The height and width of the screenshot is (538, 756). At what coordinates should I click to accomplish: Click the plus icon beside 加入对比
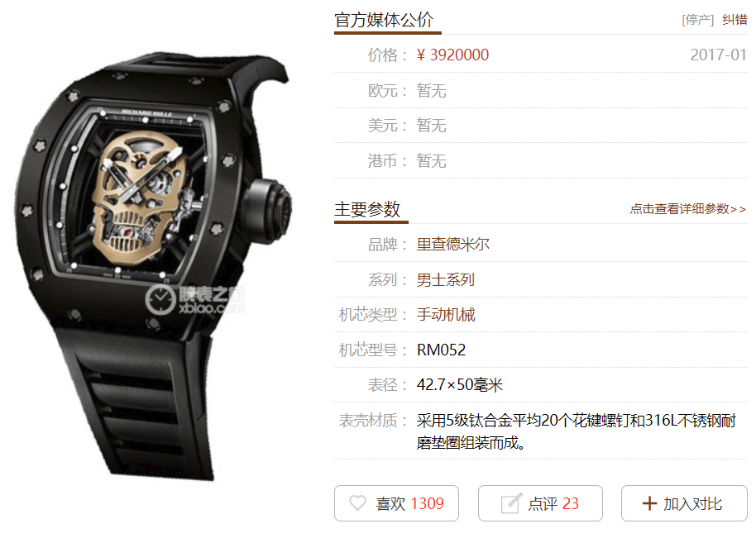(649, 504)
